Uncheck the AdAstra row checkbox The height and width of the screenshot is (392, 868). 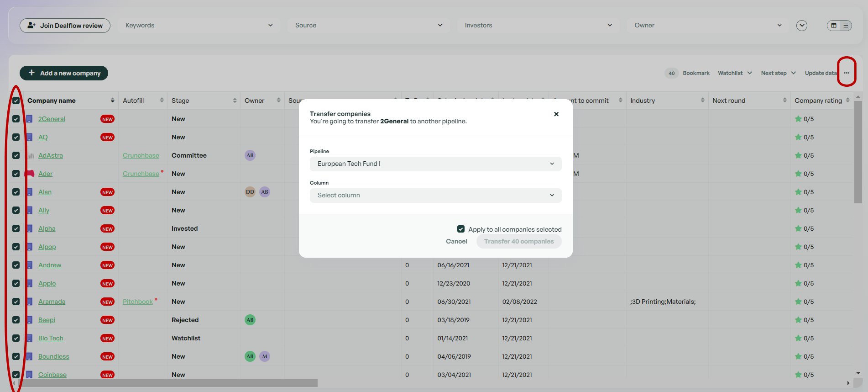coord(16,155)
